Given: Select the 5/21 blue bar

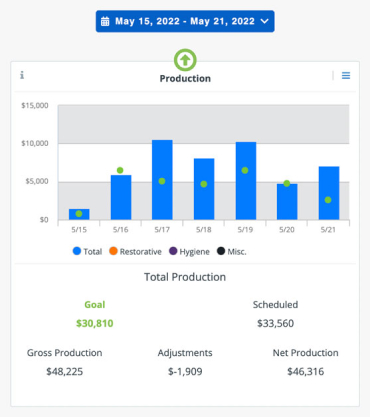Looking at the screenshot, I should [329, 193].
